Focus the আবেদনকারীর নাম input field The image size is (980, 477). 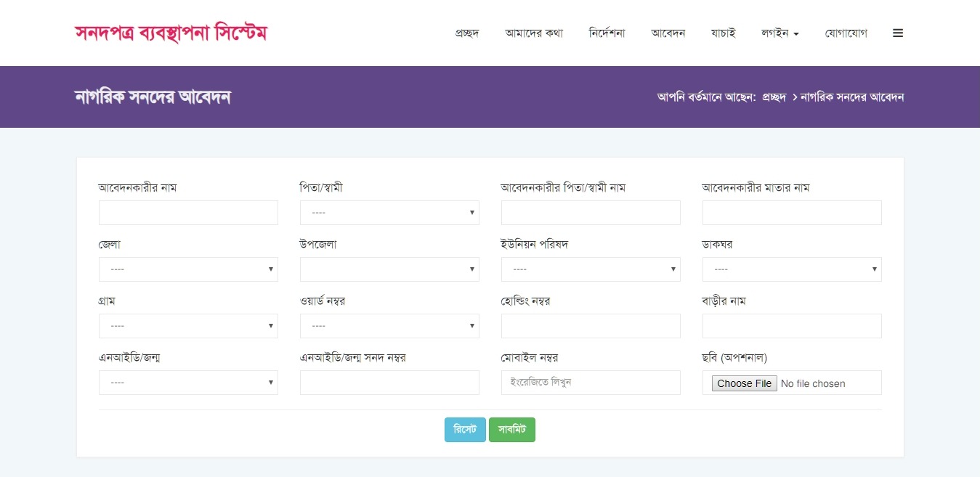coord(188,213)
